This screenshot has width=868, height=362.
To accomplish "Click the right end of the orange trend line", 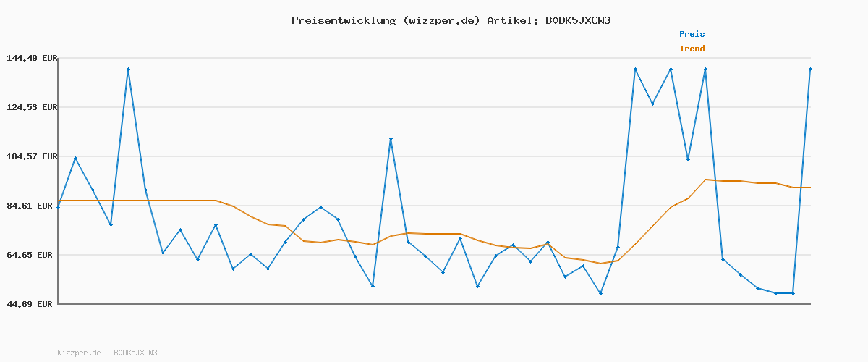I will click(810, 188).
